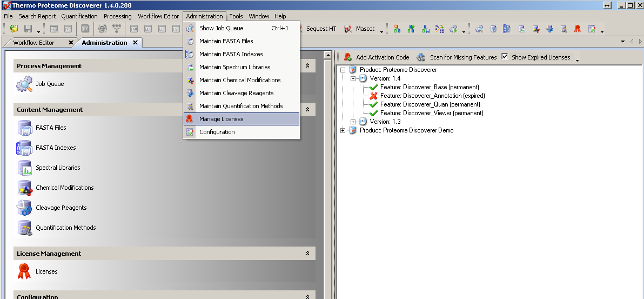This screenshot has height=299, width=644.
Task: Click the open workflow icon with green arrow
Action: tap(411, 29)
